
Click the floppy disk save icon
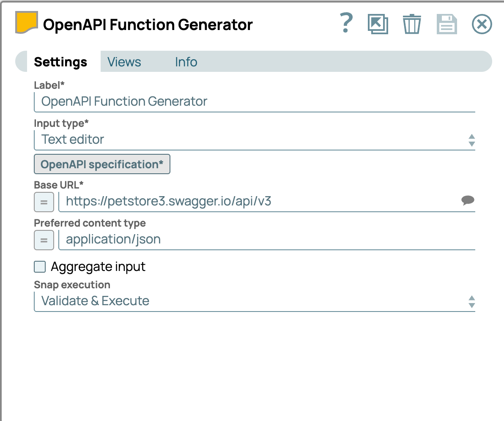coord(446,24)
